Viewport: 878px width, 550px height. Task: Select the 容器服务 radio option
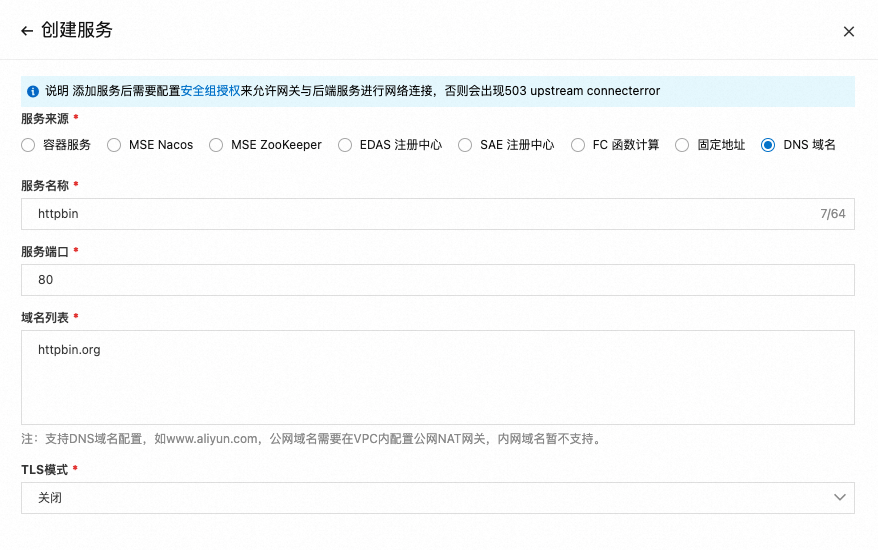[x=28, y=145]
